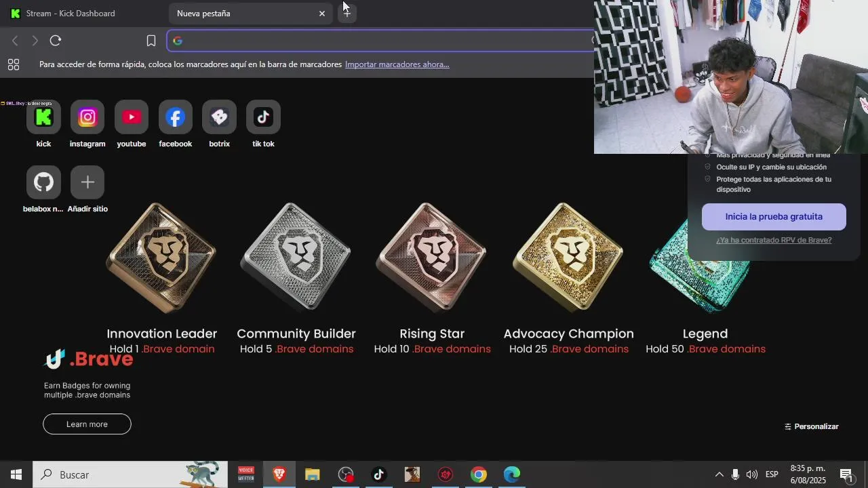Open the botrix shortcut tile
The height and width of the screenshot is (488, 868).
[x=219, y=117]
